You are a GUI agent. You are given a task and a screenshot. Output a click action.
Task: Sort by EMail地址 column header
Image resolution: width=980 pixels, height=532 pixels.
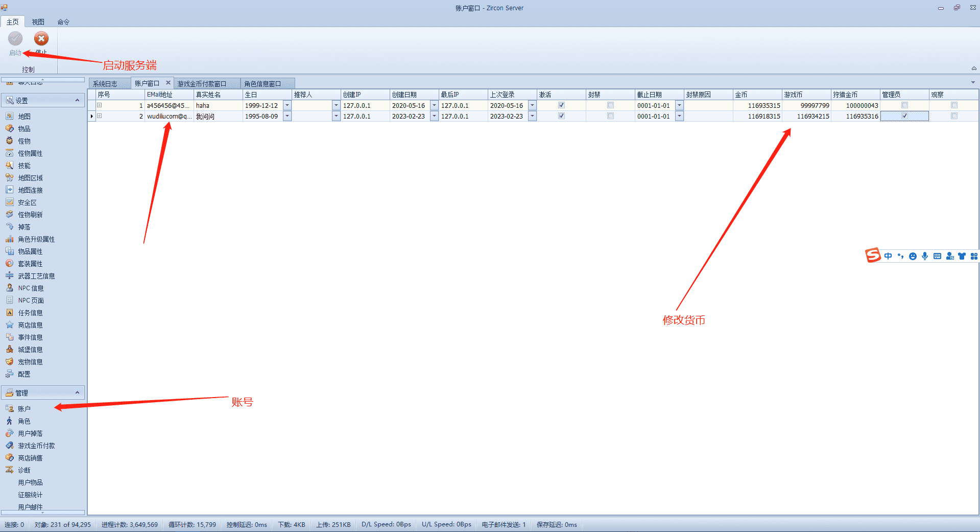(169, 95)
